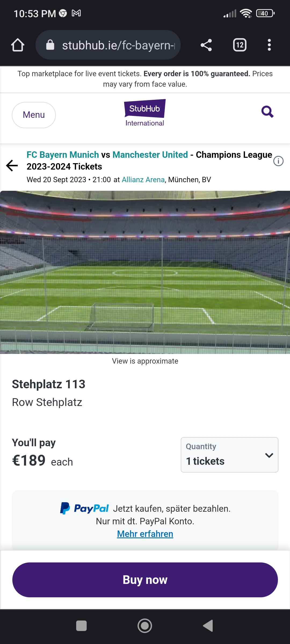Screen dimensions: 290x644
Task: Open the FC Bayern Munich team link
Action: pyautogui.click(x=63, y=155)
